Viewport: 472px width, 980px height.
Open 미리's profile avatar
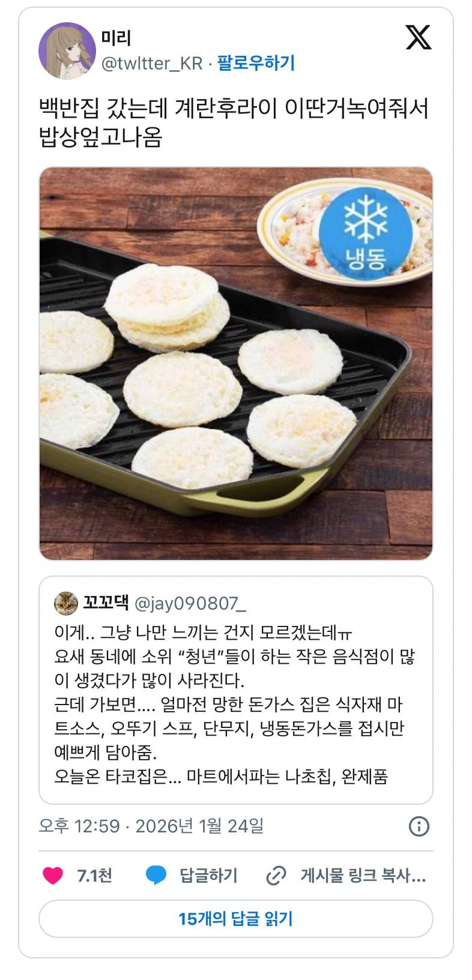(x=67, y=52)
